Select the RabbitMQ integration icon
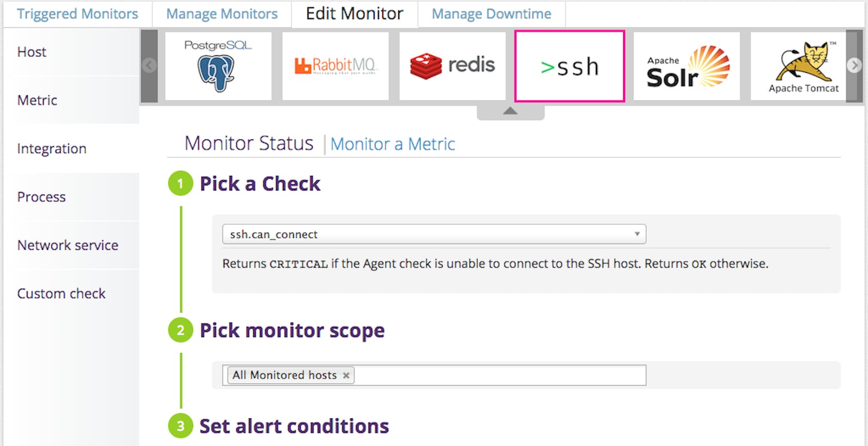Image resolution: width=868 pixels, height=446 pixels. point(336,66)
